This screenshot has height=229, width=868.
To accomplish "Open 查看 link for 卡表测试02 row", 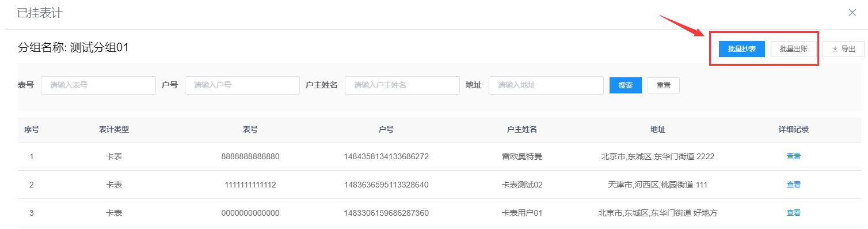I will (x=794, y=185).
